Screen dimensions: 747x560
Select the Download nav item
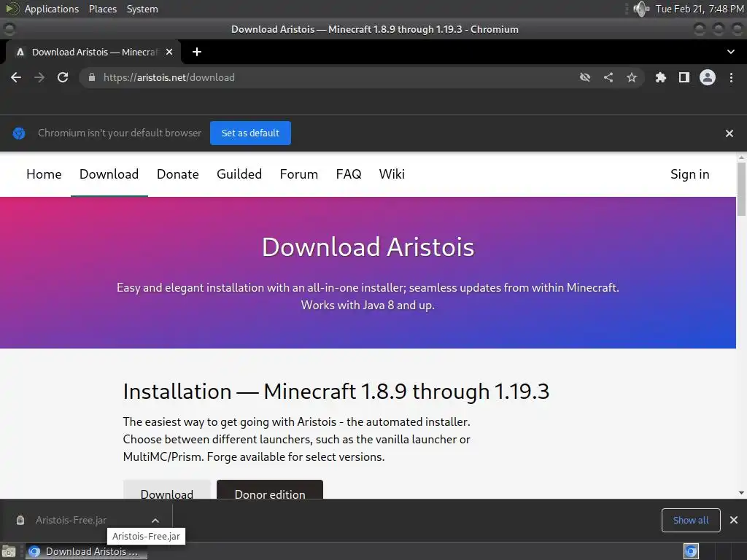pos(109,174)
